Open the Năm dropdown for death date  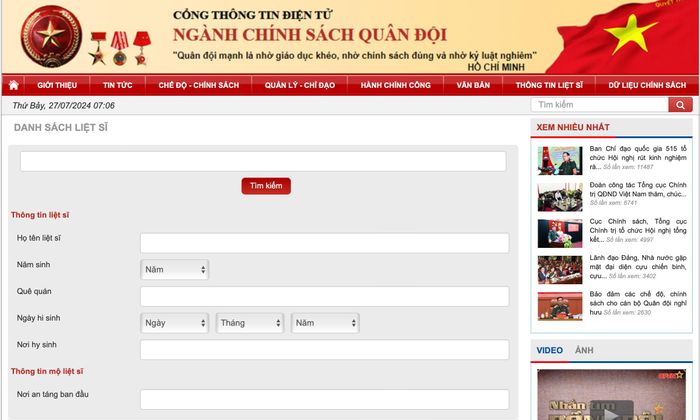[325, 323]
